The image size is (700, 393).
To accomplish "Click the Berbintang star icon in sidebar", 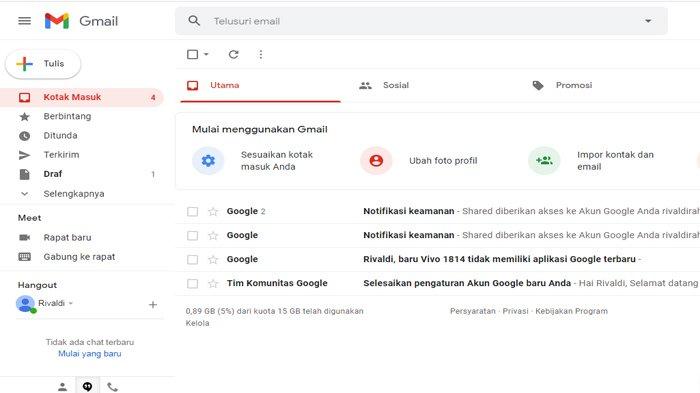I will (25, 117).
